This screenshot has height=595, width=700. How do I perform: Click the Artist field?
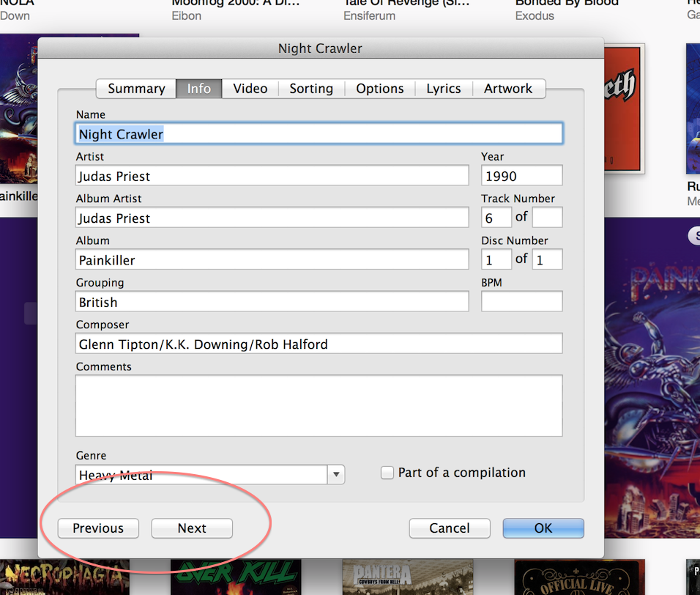pyautogui.click(x=272, y=176)
